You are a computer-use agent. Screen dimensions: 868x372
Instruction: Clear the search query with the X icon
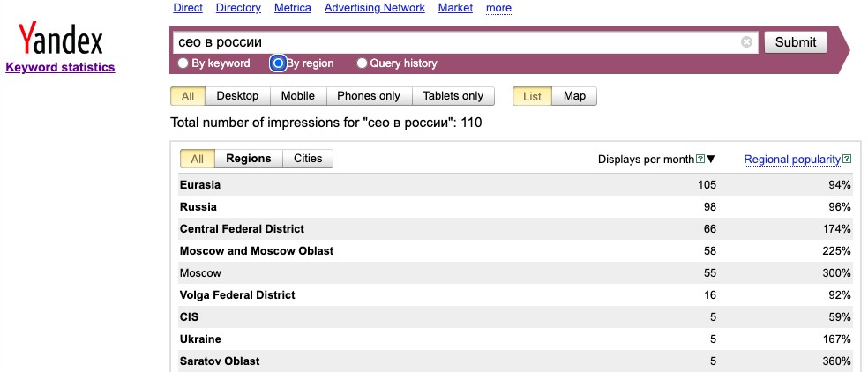[x=746, y=42]
